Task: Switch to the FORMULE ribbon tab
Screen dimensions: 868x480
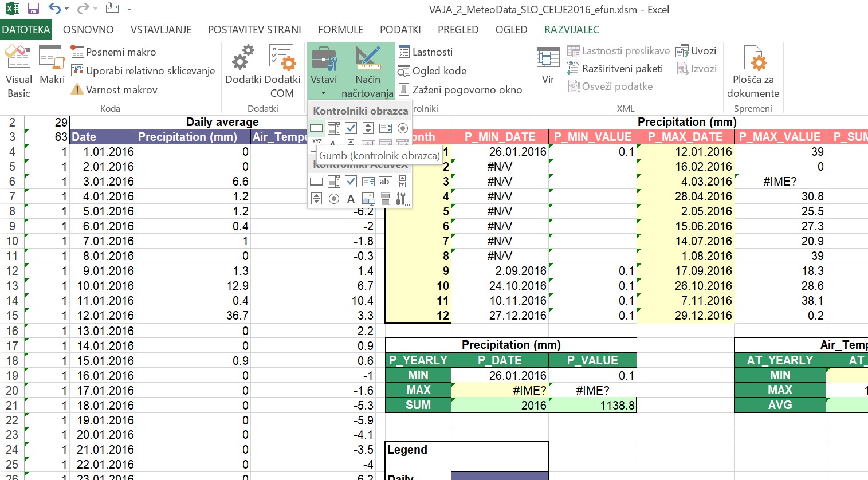Action: point(340,30)
